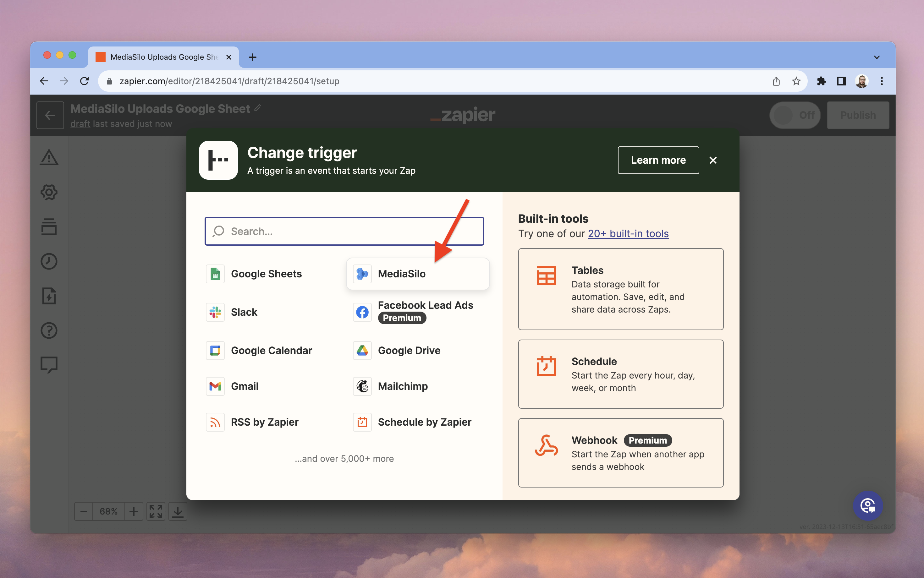Click the Learn more button

click(x=658, y=160)
